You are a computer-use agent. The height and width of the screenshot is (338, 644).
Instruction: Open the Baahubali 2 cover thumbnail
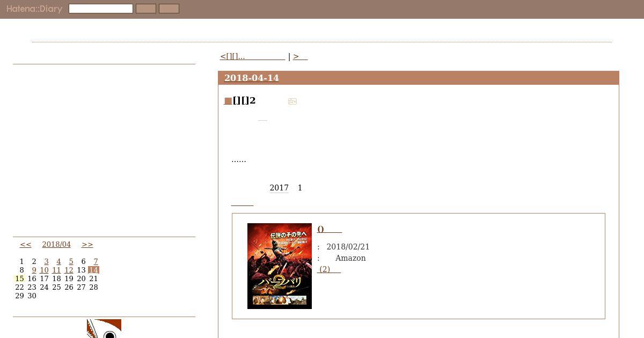pos(280,266)
